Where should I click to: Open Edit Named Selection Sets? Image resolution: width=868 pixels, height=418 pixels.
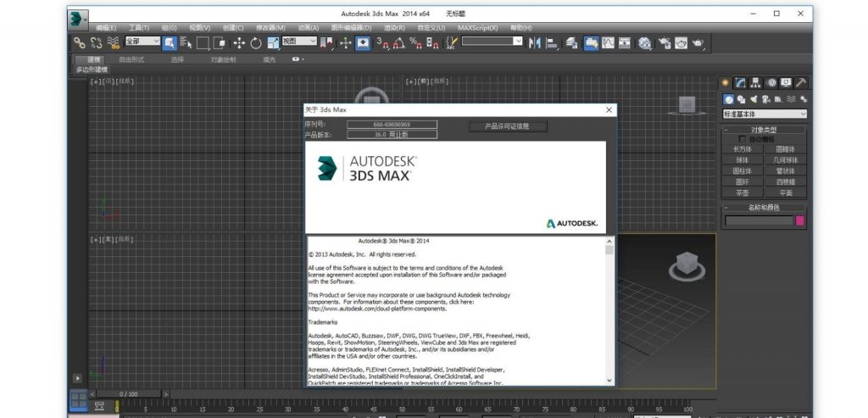tap(453, 42)
